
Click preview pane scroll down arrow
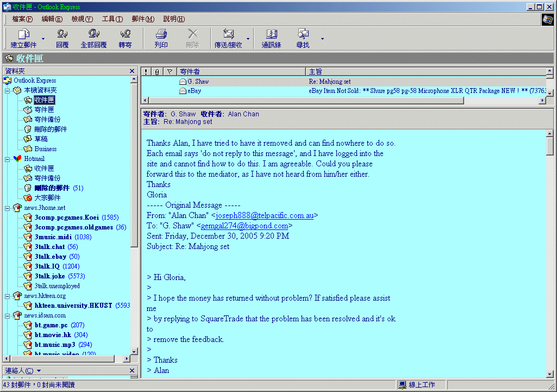pos(549,374)
